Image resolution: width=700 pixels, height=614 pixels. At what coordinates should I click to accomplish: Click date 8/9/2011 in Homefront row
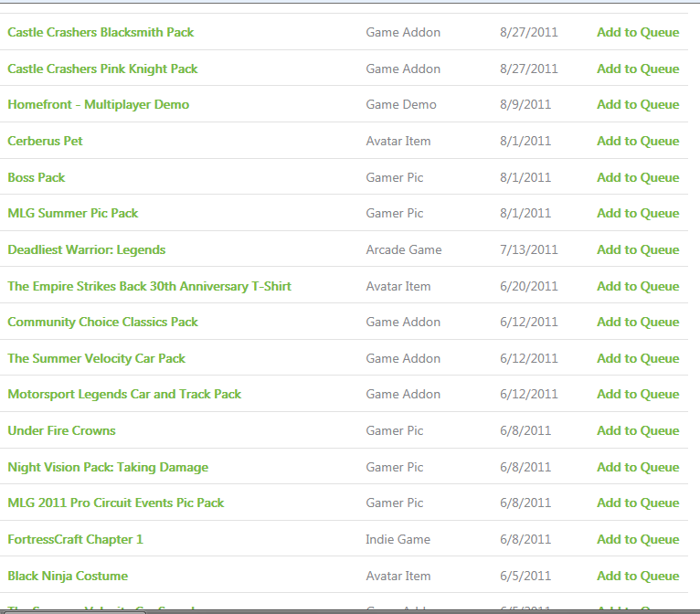(525, 105)
